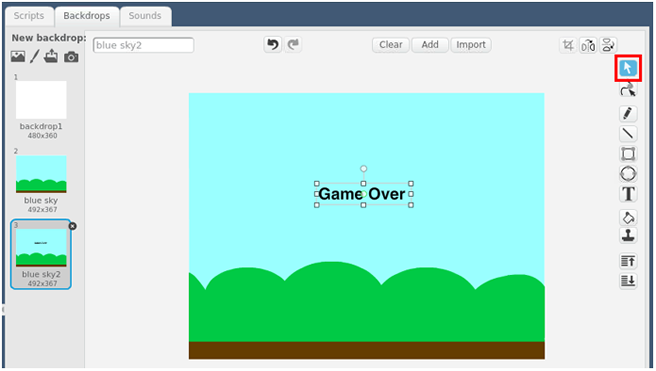656x371 pixels.
Task: Pick the Pencil drawing tool
Action: coord(628,113)
